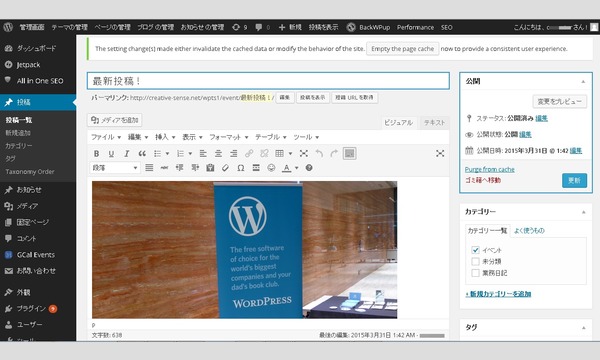
Task: Align text left
Action: coord(203,153)
